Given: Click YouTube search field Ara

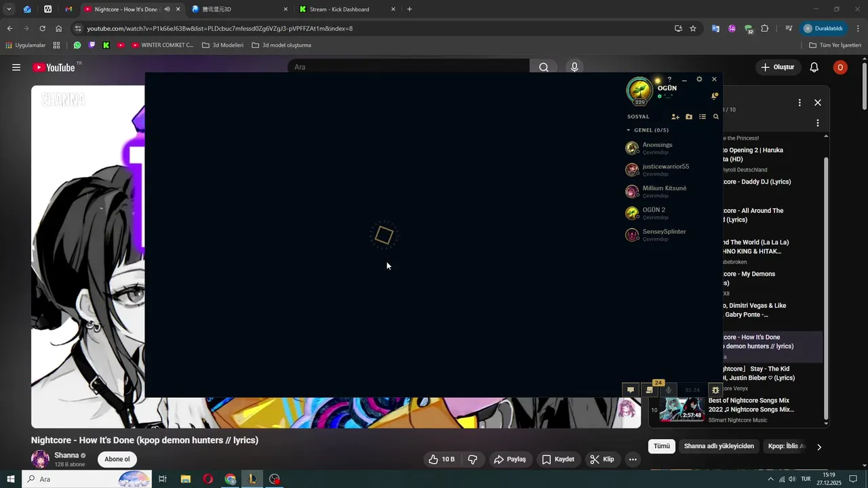Looking at the screenshot, I should click(x=408, y=67).
